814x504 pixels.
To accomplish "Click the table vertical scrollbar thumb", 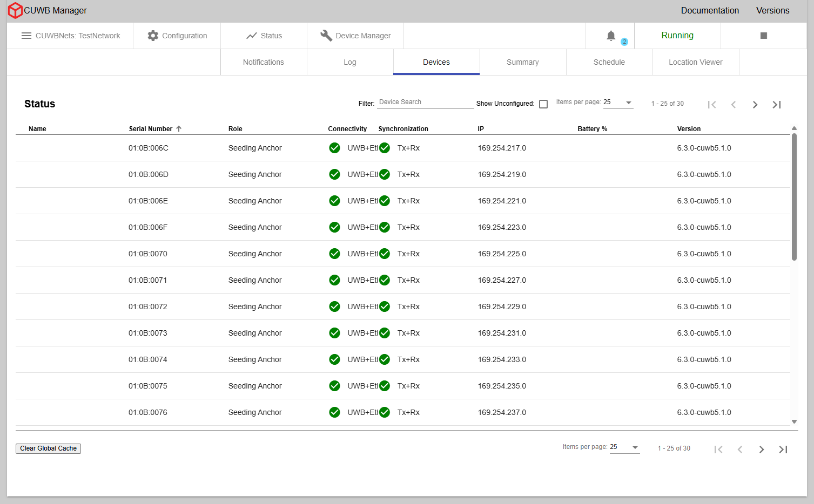I will [x=794, y=197].
